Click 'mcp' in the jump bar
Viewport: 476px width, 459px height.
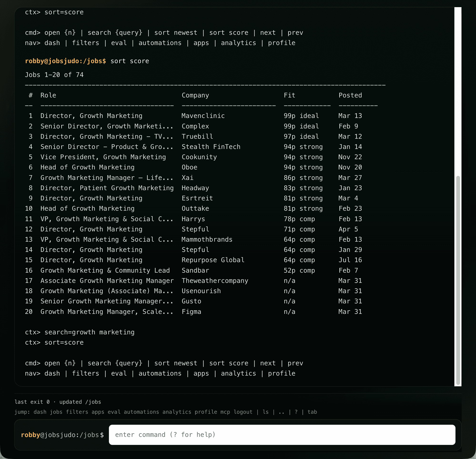point(225,412)
